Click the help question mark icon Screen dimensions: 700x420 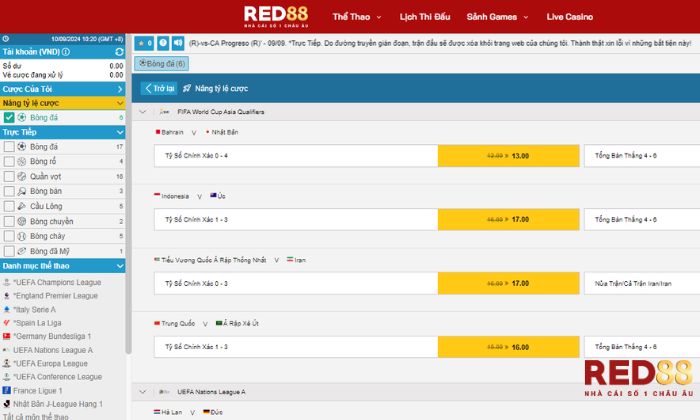tap(163, 43)
